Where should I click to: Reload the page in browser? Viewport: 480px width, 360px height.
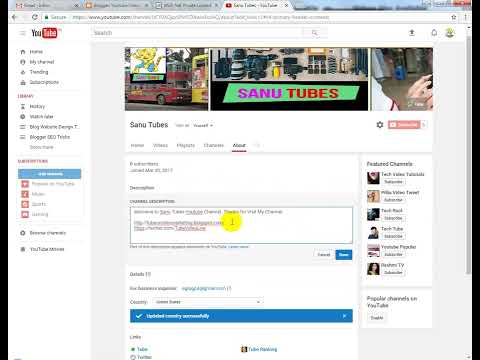(35, 17)
